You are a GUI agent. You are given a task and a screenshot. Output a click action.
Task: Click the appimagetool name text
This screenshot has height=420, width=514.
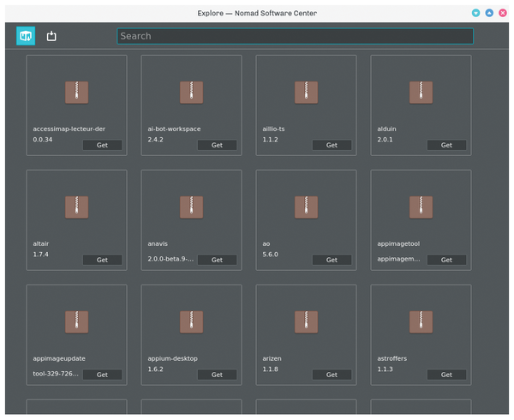398,243
